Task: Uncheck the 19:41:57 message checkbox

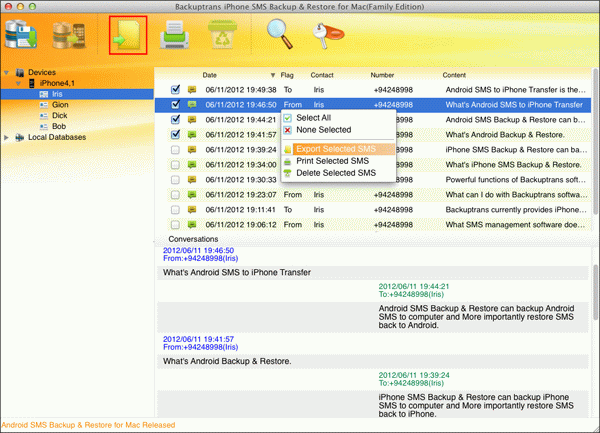Action: (175, 134)
